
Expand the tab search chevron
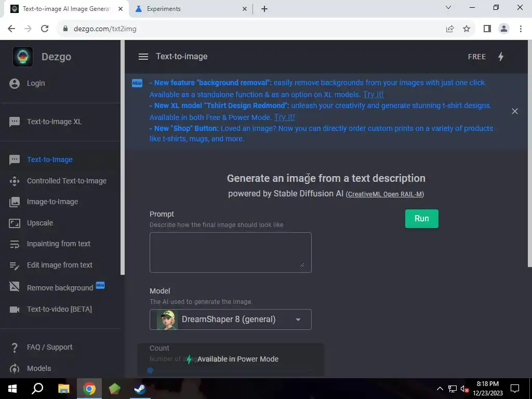448,7
